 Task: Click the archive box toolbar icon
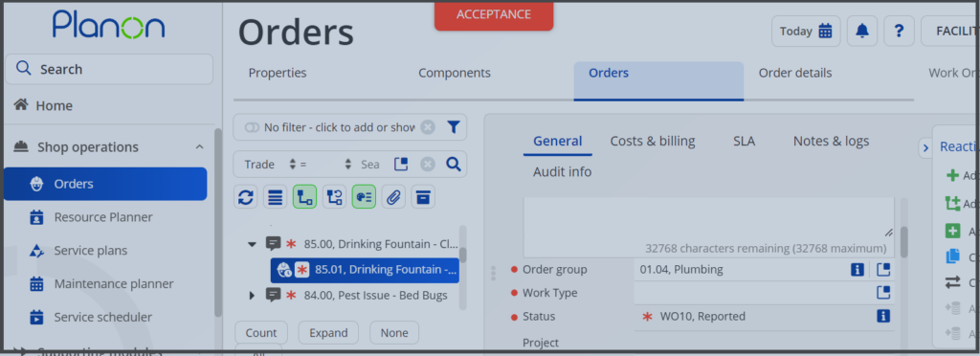423,197
